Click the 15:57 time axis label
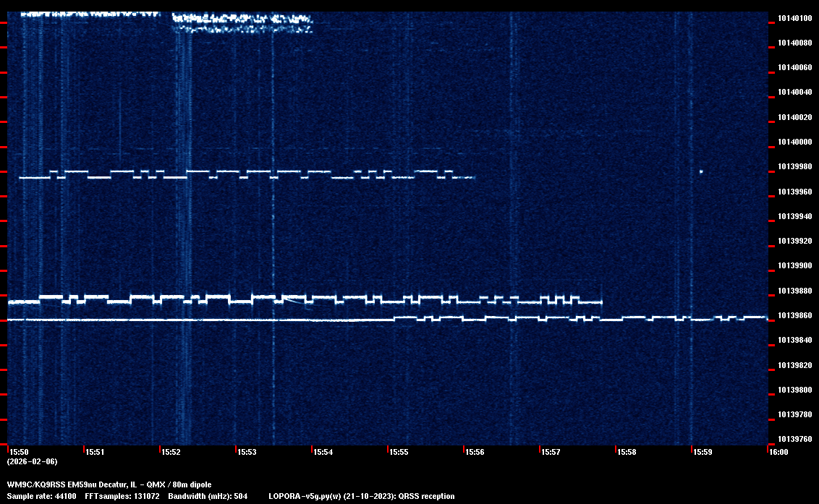 tap(551, 452)
